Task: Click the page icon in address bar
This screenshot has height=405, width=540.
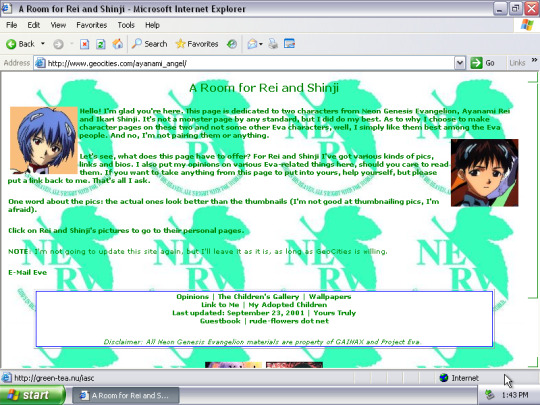Action: click(40, 63)
